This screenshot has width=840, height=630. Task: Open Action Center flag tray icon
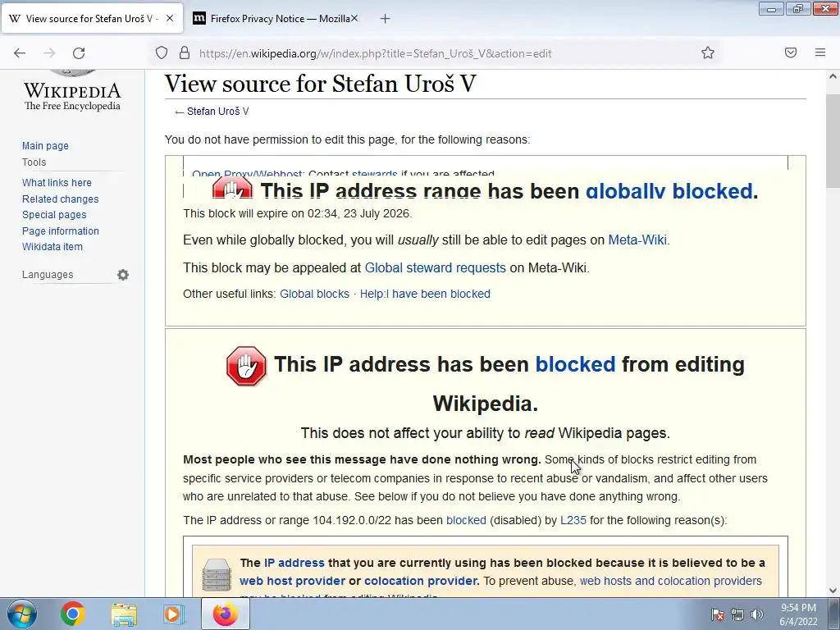pos(718,615)
